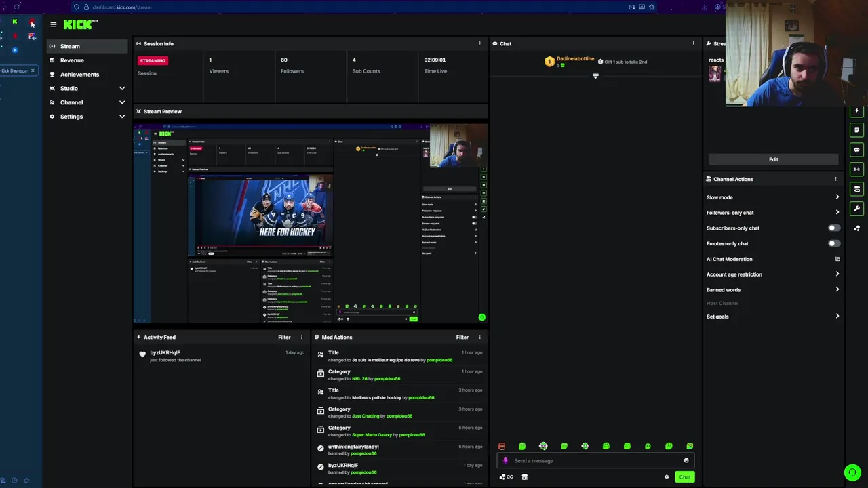Click the byzUKRHqIF follower entry in Activity Feed
This screenshot has height=488, width=868.
tap(221, 356)
